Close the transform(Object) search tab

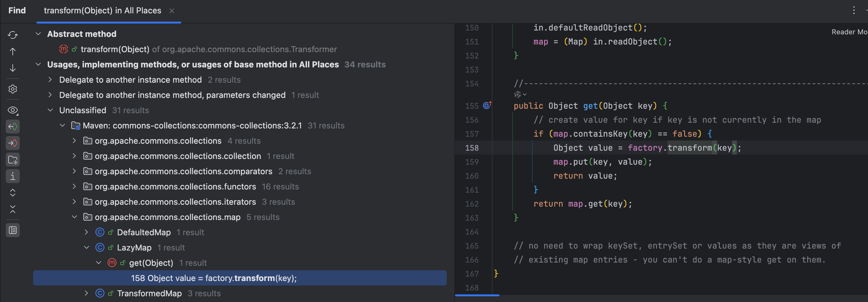click(x=172, y=11)
